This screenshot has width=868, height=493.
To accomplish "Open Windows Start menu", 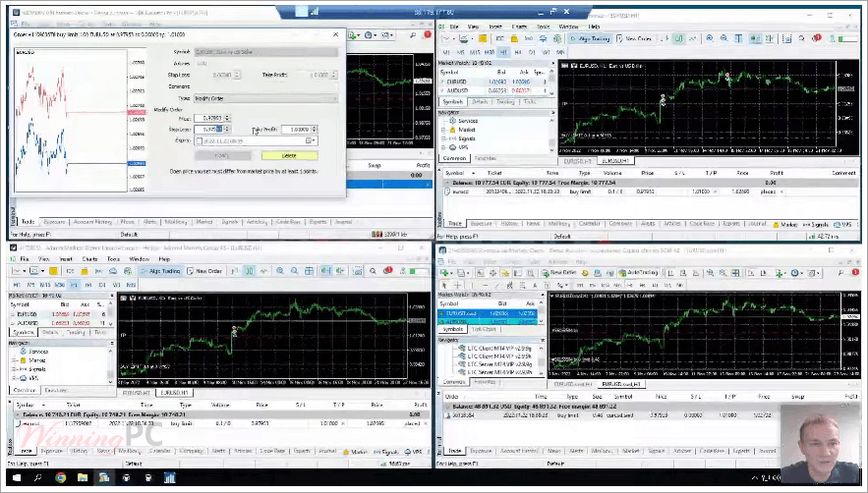I will [x=17, y=477].
